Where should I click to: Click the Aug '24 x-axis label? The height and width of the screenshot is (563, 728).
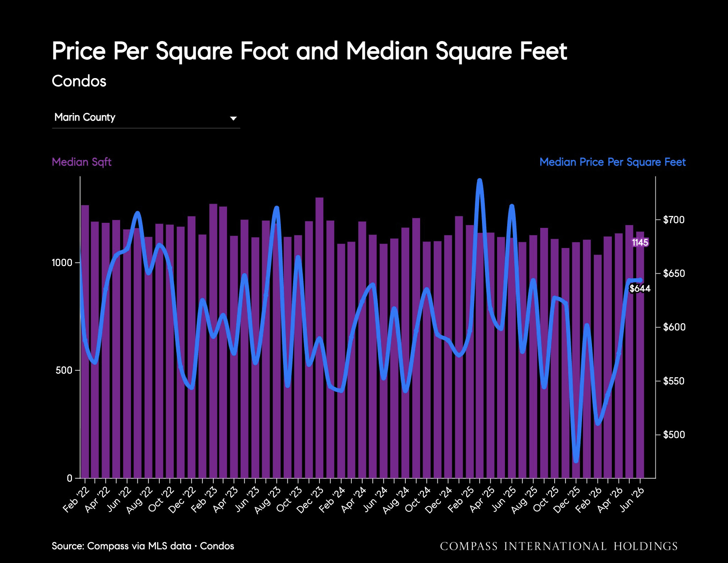point(396,500)
